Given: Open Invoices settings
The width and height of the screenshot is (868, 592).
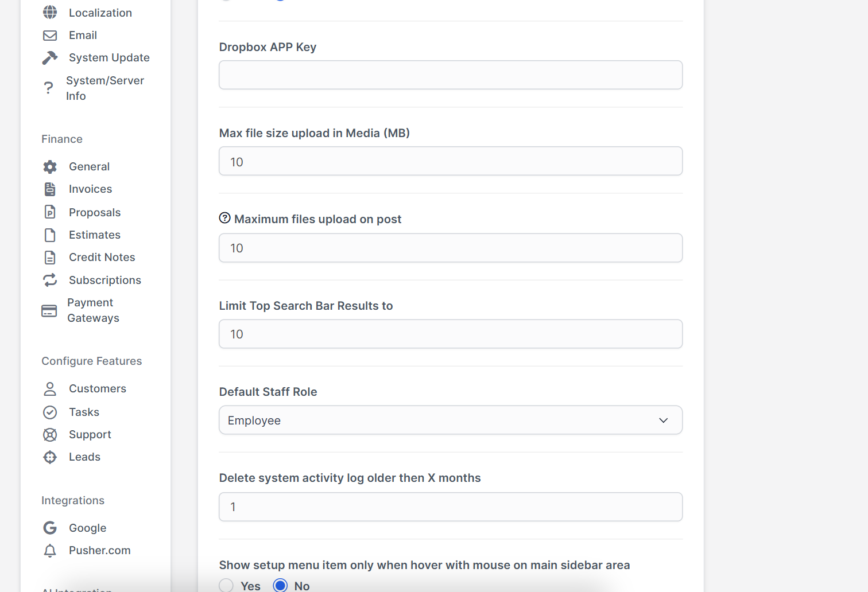Looking at the screenshot, I should [90, 189].
